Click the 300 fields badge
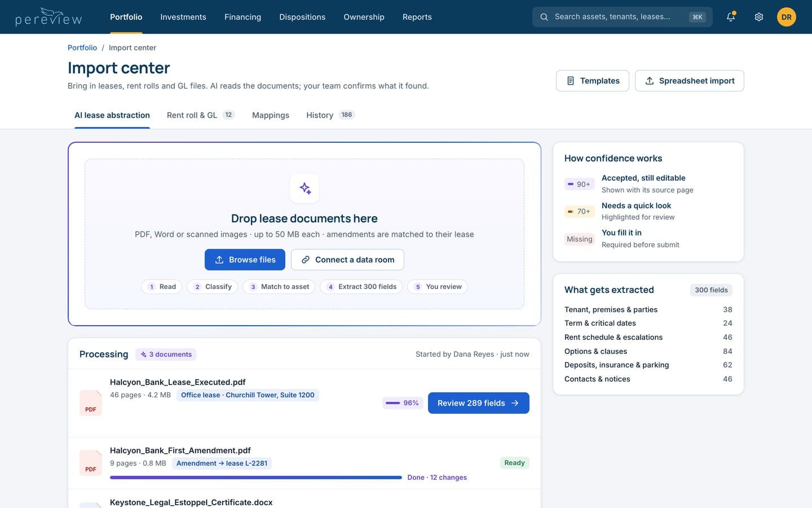The image size is (812, 508). (711, 290)
